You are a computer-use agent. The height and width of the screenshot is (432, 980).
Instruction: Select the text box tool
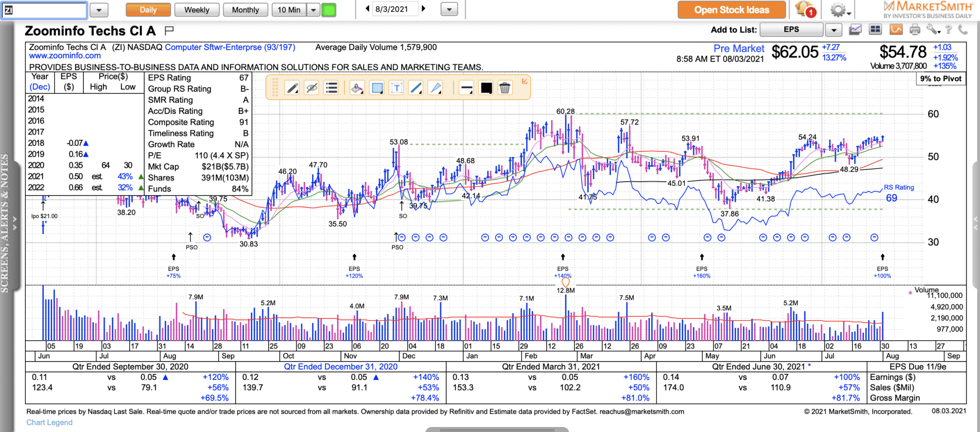[x=397, y=88]
